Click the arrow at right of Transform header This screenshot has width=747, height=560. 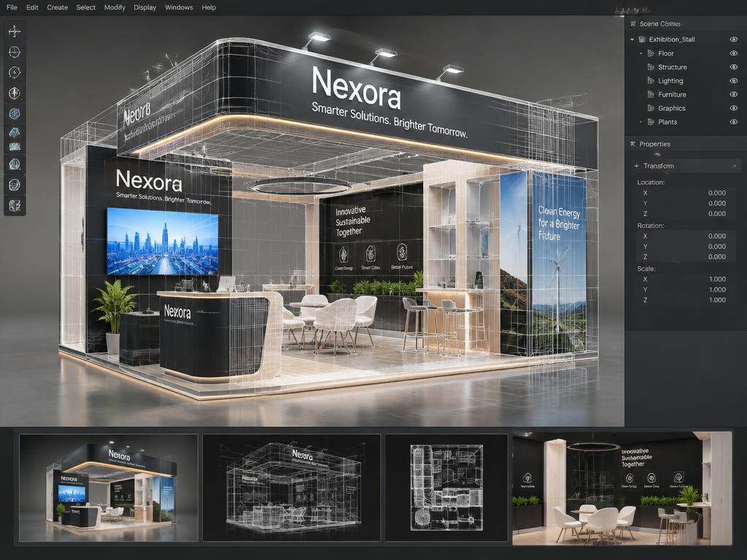pyautogui.click(x=735, y=166)
